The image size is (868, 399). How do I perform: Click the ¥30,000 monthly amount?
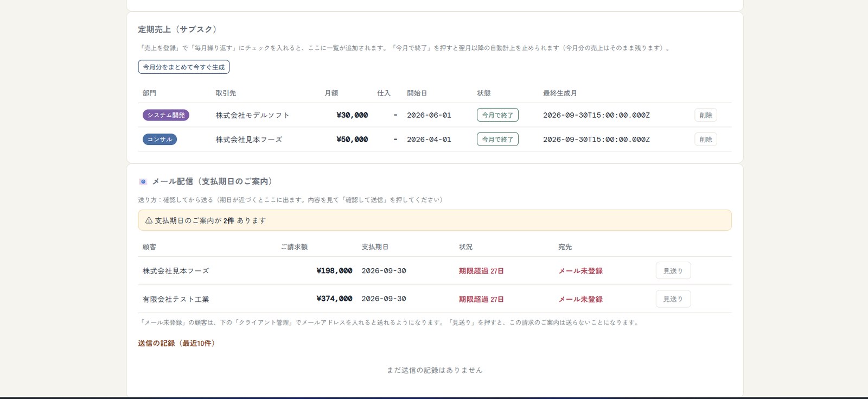[352, 115]
